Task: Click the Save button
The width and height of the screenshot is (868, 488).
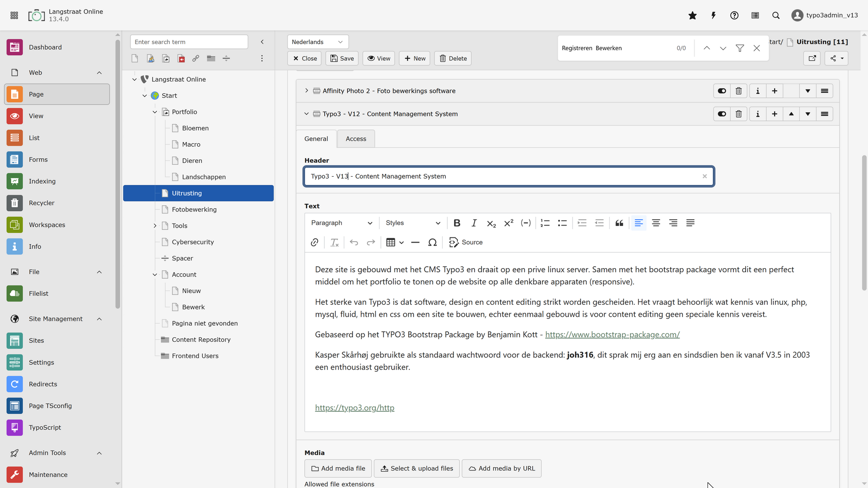Action: tap(342, 58)
